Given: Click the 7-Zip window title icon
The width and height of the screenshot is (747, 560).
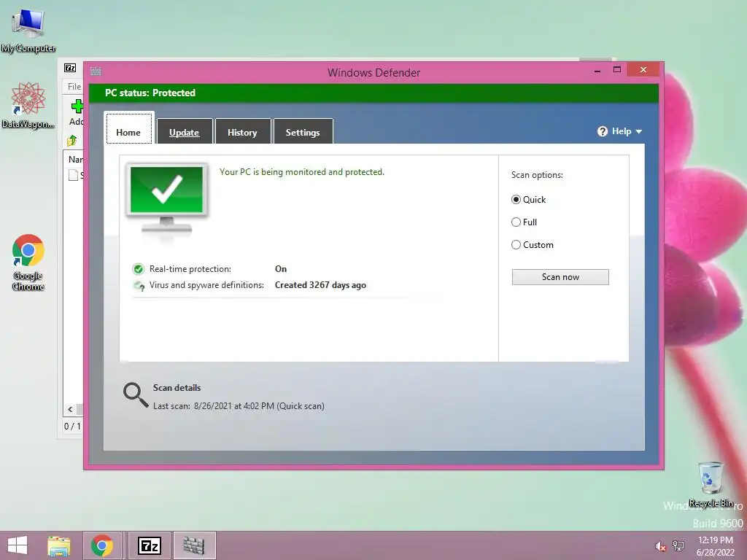Looking at the screenshot, I should pos(70,68).
